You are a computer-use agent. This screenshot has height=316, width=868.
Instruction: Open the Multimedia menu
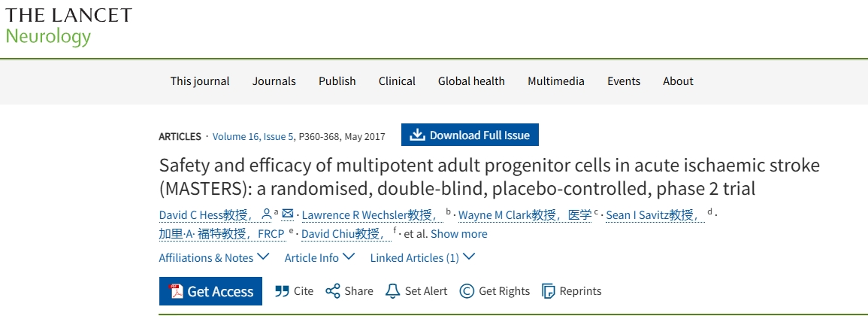pos(555,81)
